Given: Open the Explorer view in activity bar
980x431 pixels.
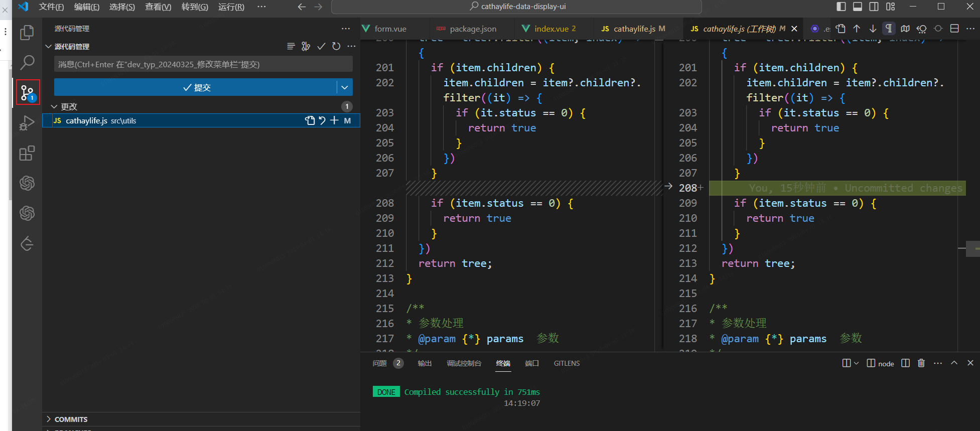Looking at the screenshot, I should [27, 33].
